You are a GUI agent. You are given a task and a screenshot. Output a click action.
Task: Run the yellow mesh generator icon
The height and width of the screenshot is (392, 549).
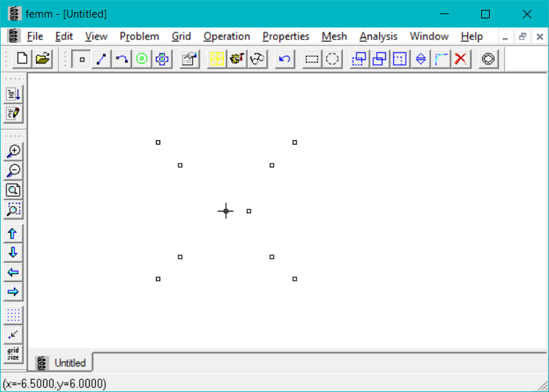[217, 59]
